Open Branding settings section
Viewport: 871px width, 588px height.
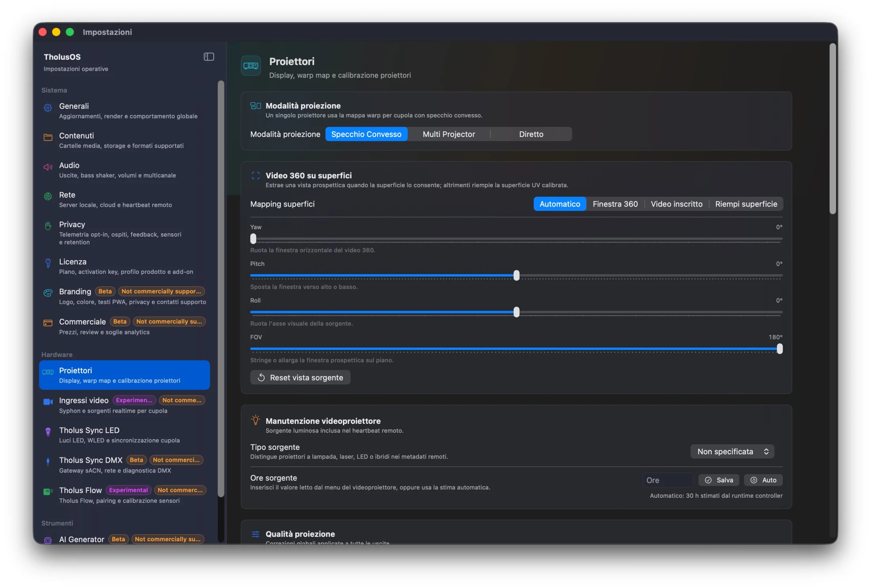pyautogui.click(x=124, y=296)
